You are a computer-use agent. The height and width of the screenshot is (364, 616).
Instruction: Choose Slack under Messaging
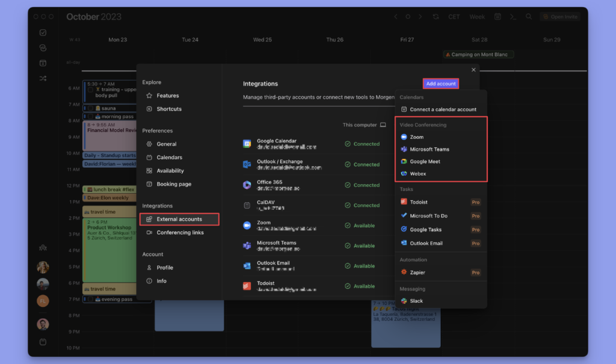point(416,301)
